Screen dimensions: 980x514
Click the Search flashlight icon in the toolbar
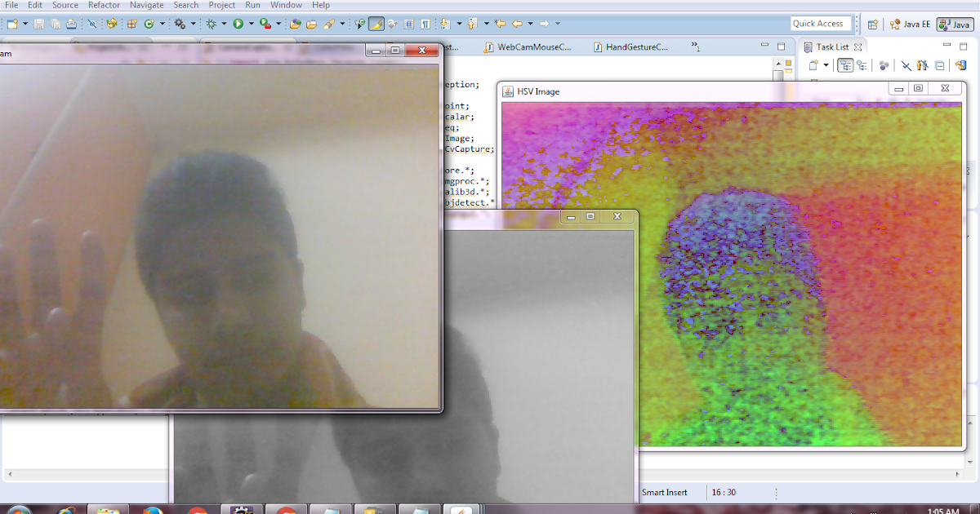328,23
